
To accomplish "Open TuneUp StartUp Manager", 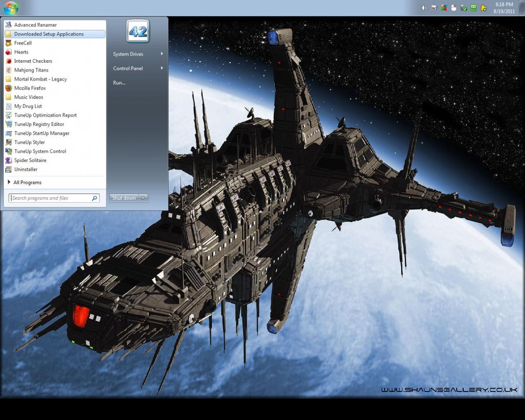I will [x=54, y=133].
